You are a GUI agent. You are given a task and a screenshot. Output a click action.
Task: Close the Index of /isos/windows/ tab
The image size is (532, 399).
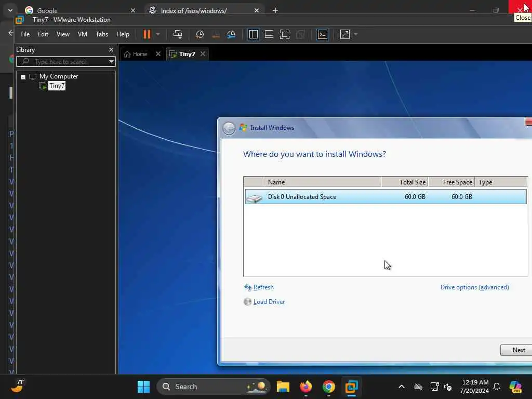tap(257, 10)
